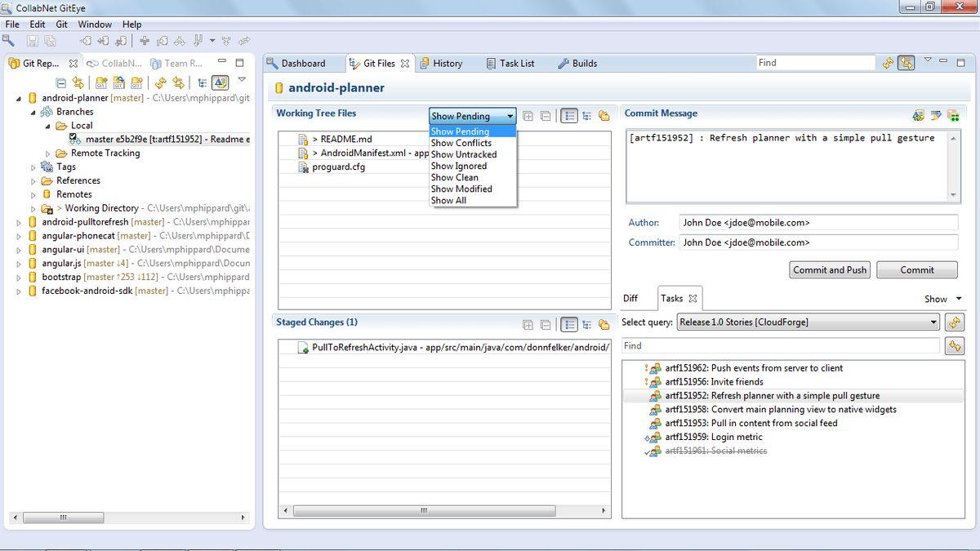Click the Commit button
This screenshot has height=551, width=980.
point(917,270)
